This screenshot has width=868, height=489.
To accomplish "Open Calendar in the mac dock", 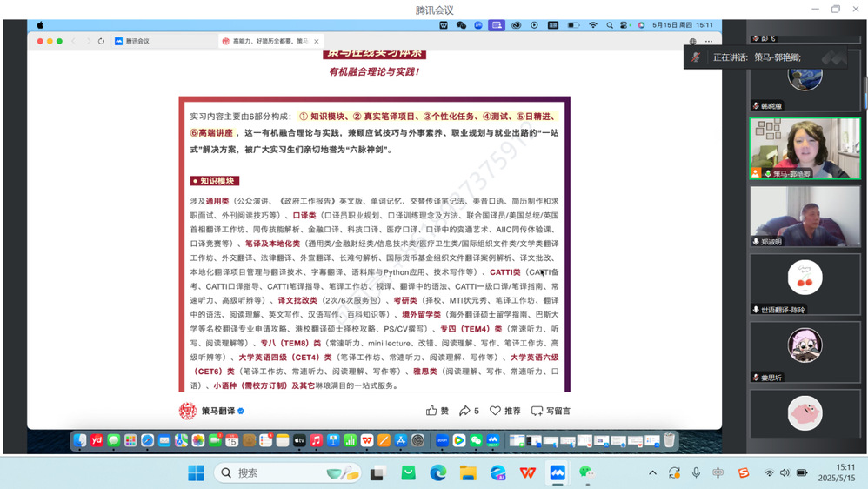I will (x=232, y=440).
